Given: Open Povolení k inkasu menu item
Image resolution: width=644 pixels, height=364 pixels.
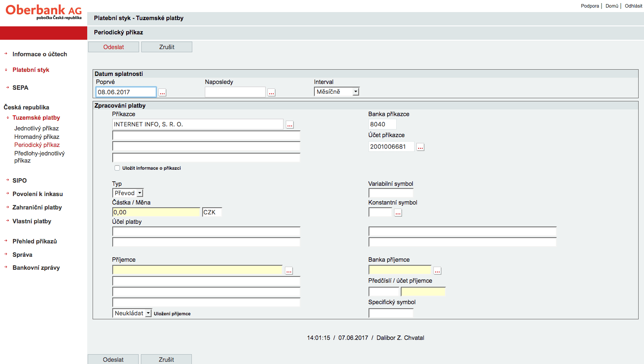Looking at the screenshot, I should (38, 194).
